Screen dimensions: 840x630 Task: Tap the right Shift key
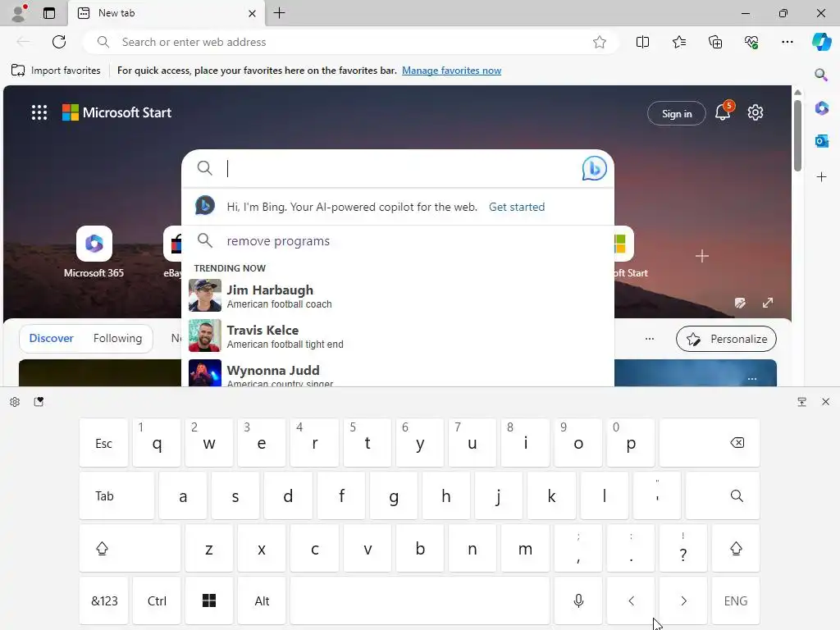point(736,548)
